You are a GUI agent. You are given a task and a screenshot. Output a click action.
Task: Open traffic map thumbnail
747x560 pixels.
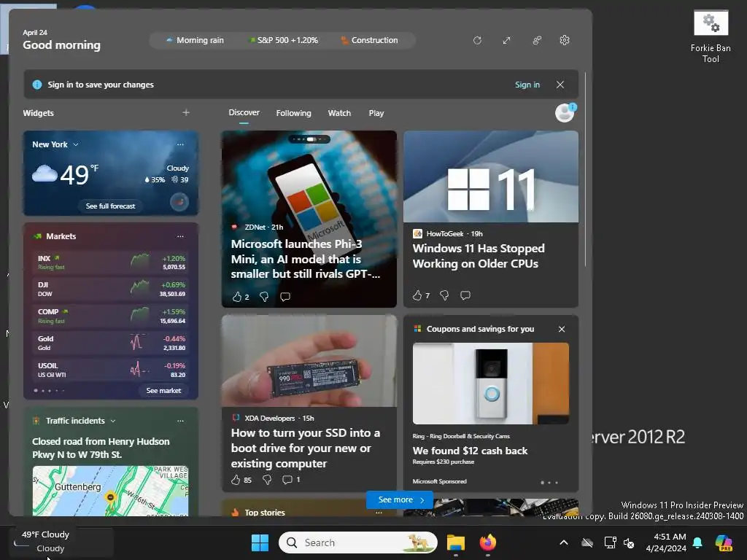pyautogui.click(x=111, y=491)
